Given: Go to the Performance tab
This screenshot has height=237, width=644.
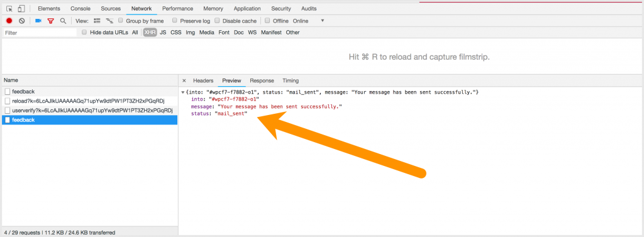Looking at the screenshot, I should (x=178, y=9).
